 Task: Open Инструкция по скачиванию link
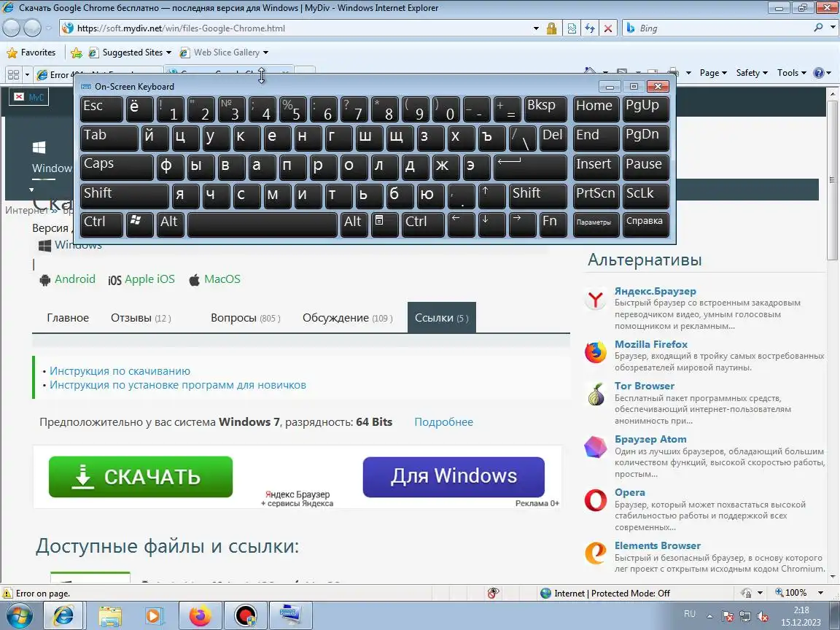click(x=120, y=370)
